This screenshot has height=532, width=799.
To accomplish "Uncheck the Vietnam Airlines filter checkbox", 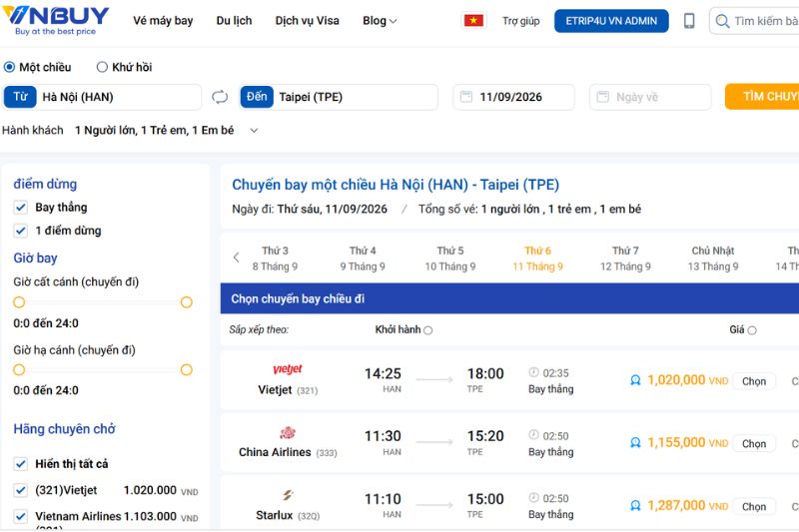I will coord(20,516).
